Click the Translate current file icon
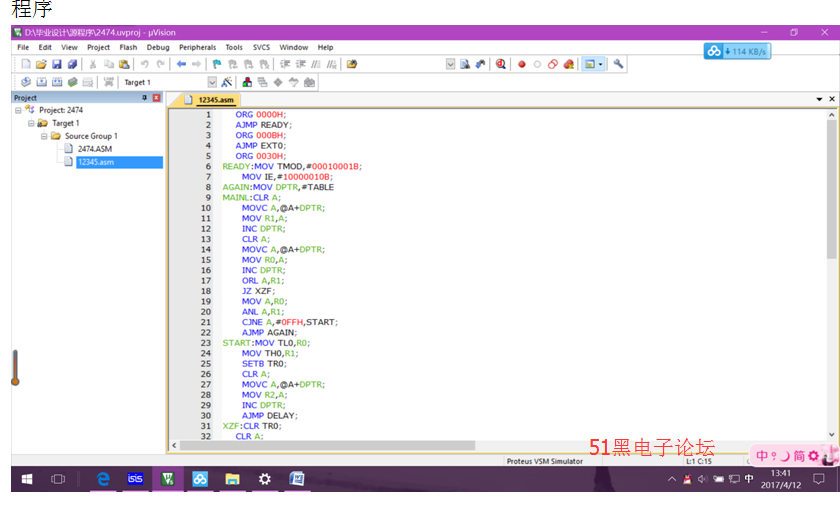 [x=26, y=82]
